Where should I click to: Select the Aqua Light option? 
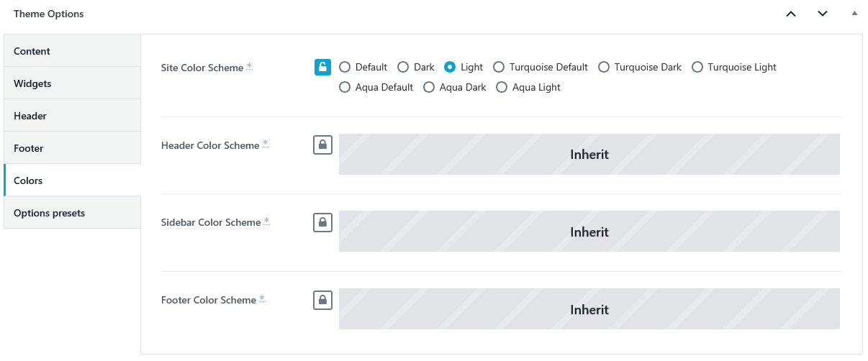(502, 87)
